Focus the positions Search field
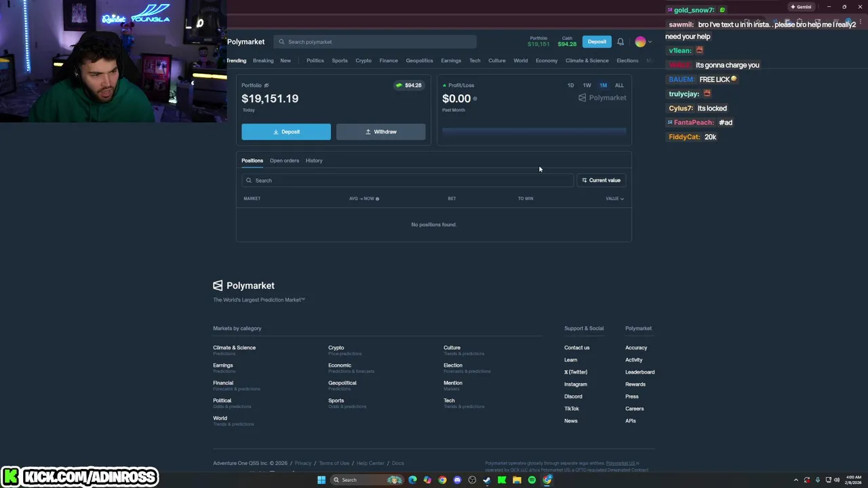 (x=408, y=180)
